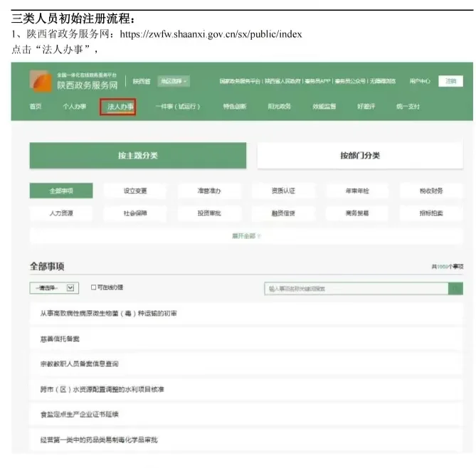Go to the 首页 nav item
The width and height of the screenshot is (476, 468).
(36, 106)
